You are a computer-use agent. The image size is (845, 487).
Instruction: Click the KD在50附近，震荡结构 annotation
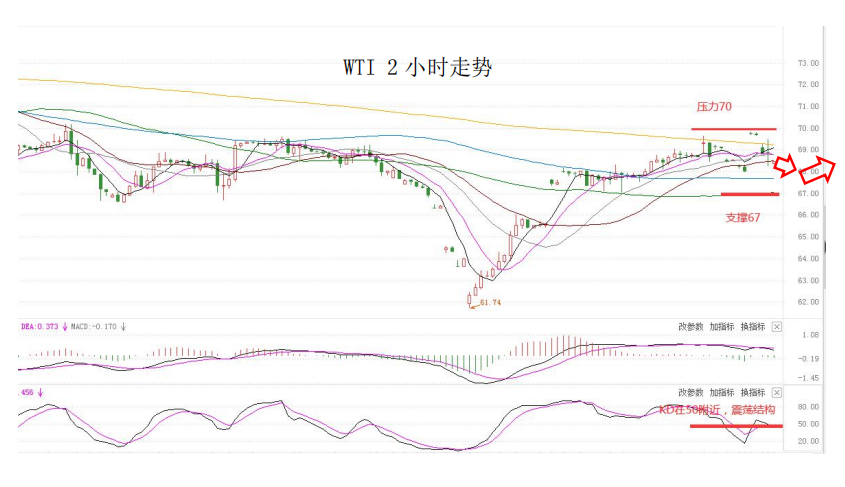pyautogui.click(x=717, y=410)
